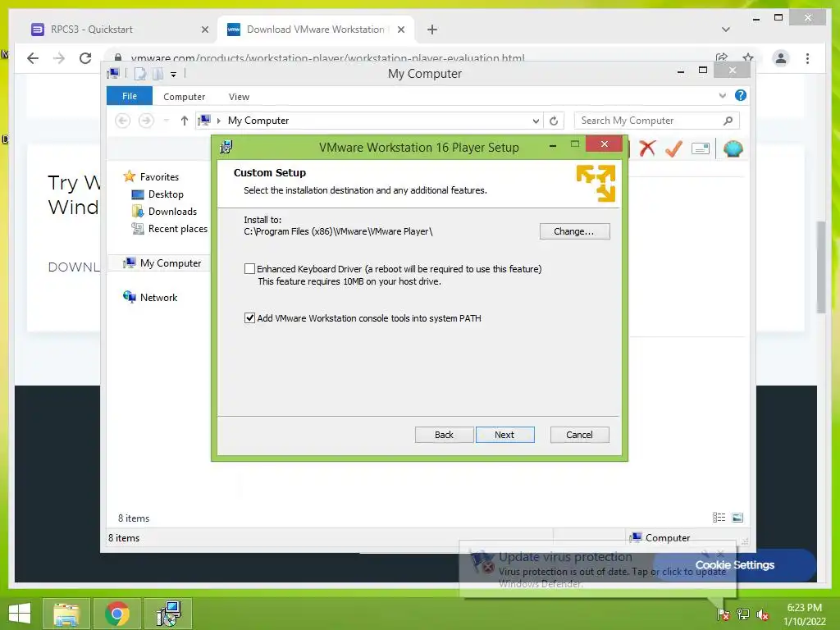Open the File tab in Explorer
Image resolution: width=840 pixels, height=630 pixels.
coord(130,96)
